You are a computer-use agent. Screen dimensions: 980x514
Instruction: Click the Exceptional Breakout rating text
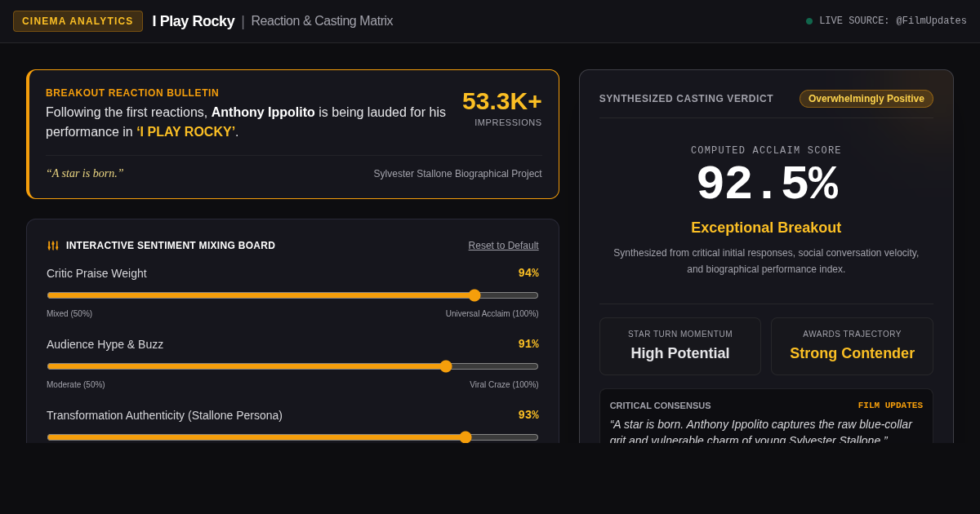click(766, 228)
